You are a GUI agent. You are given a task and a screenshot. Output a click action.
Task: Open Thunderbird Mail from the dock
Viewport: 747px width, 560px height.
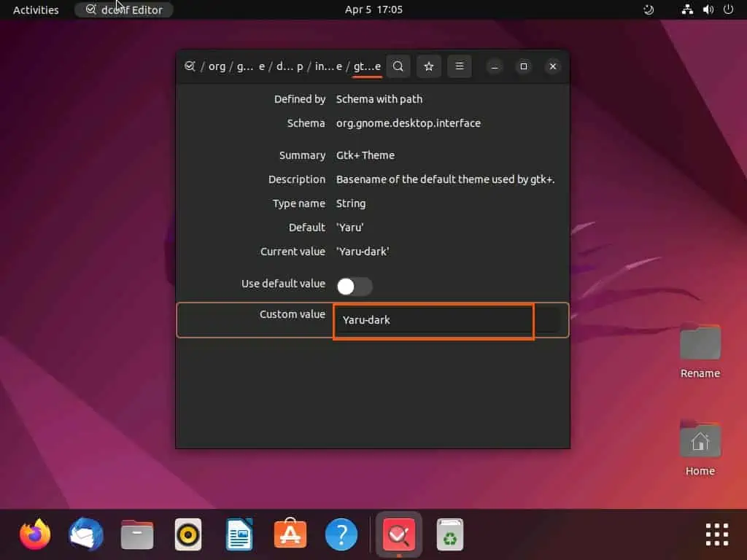tap(86, 534)
